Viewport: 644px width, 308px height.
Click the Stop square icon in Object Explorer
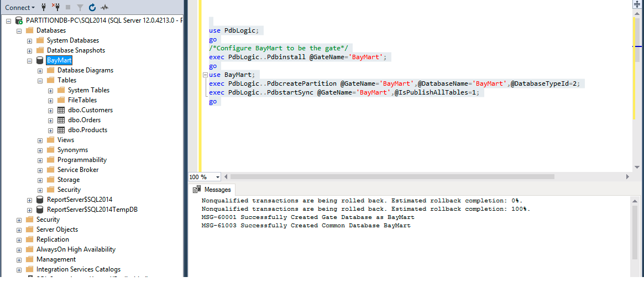68,7
